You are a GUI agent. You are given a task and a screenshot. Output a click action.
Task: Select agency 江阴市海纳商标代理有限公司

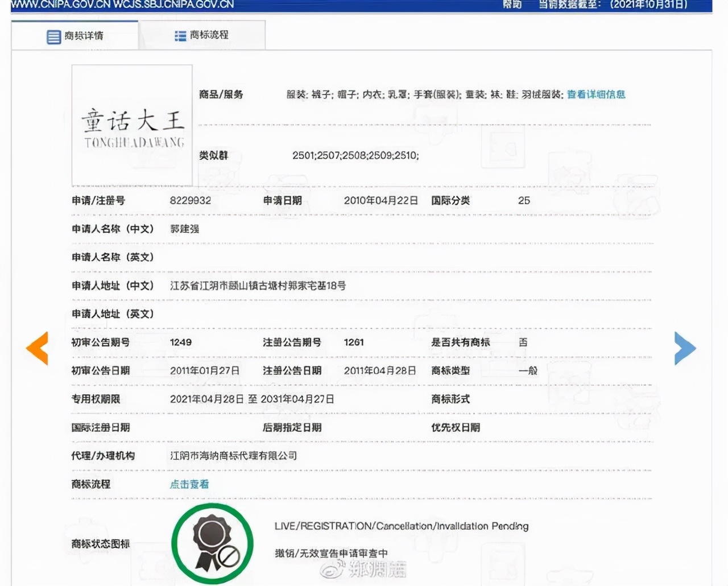point(233,456)
